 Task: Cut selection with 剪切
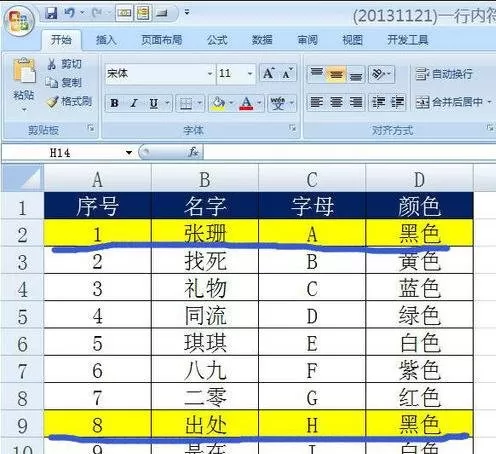tap(65, 63)
